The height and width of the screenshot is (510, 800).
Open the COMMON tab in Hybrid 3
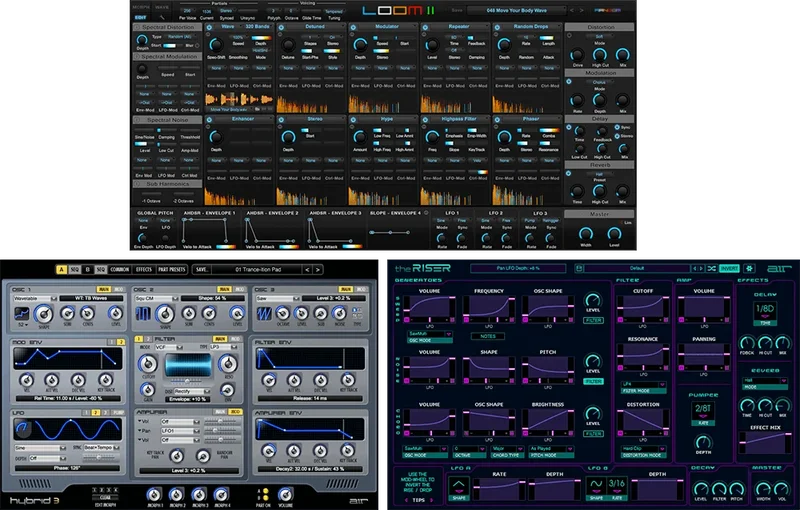pos(119,270)
